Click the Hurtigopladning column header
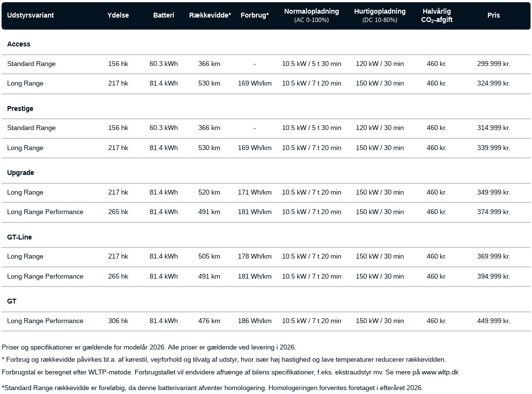The height and width of the screenshot is (394, 532). pyautogui.click(x=380, y=12)
